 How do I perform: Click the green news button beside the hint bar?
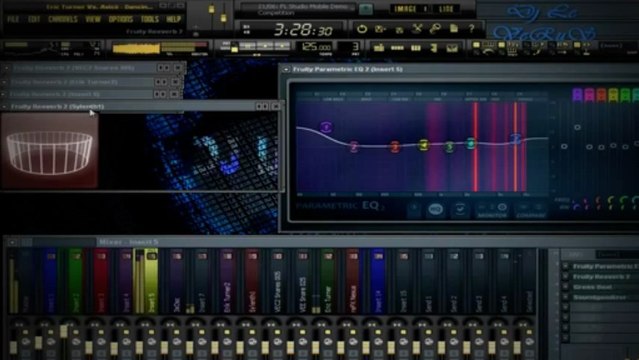click(x=366, y=9)
